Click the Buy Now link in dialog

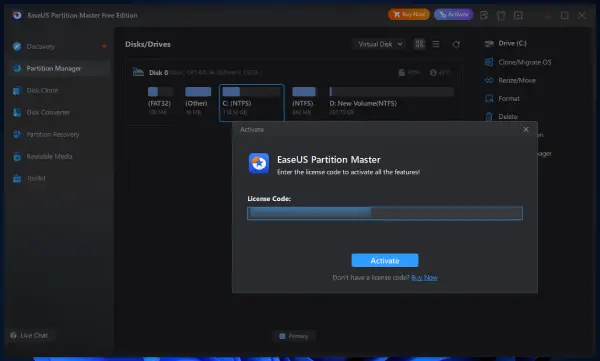(424, 278)
